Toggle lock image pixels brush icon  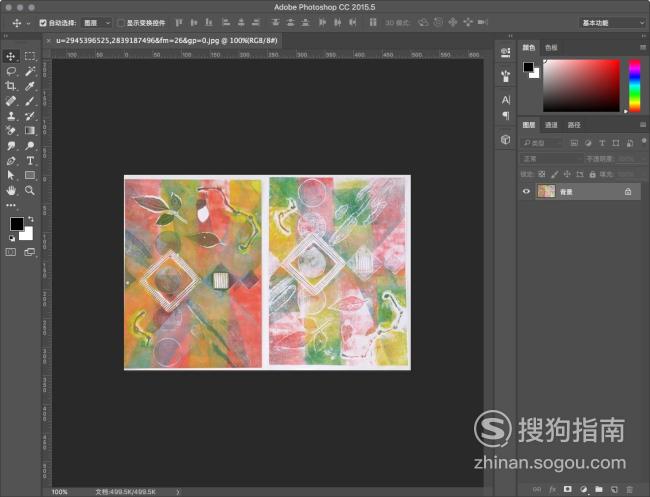[x=554, y=174]
